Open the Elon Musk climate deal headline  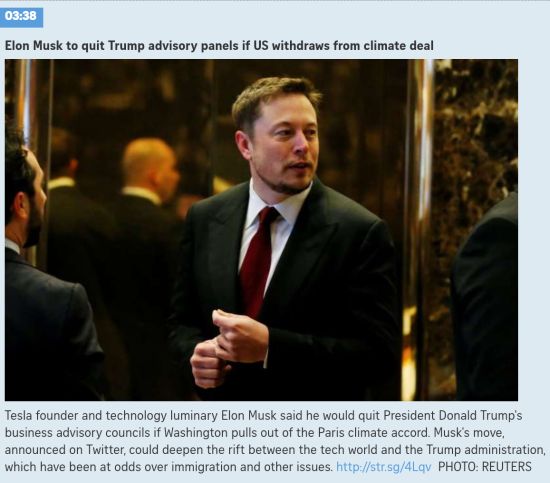click(219, 46)
